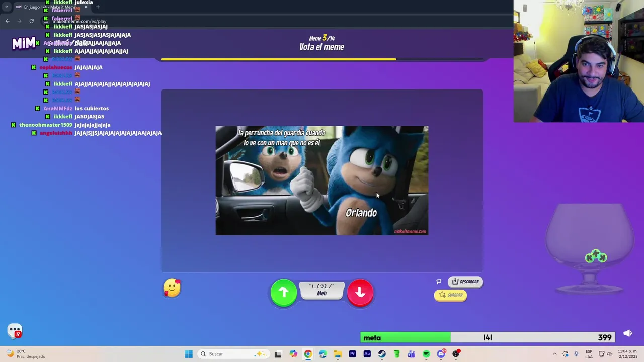
Task: Downvote the meme with the red arrow
Action: click(x=360, y=292)
